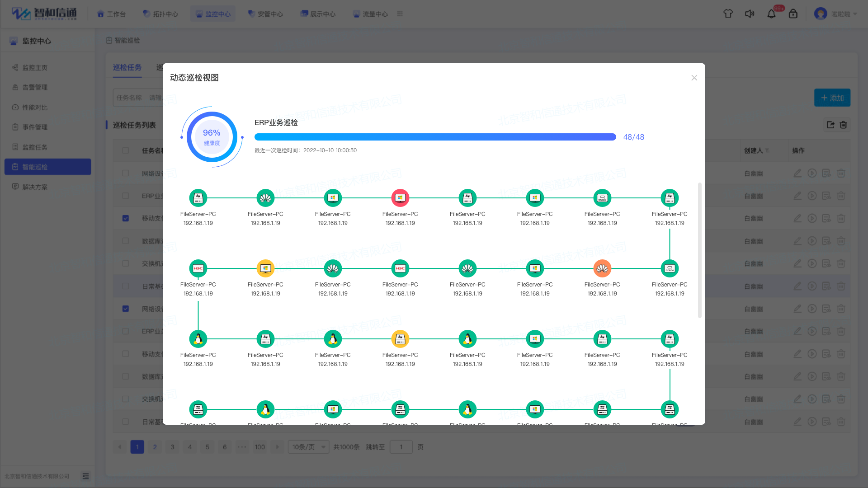Click the lock icon in the top bar

793,14
